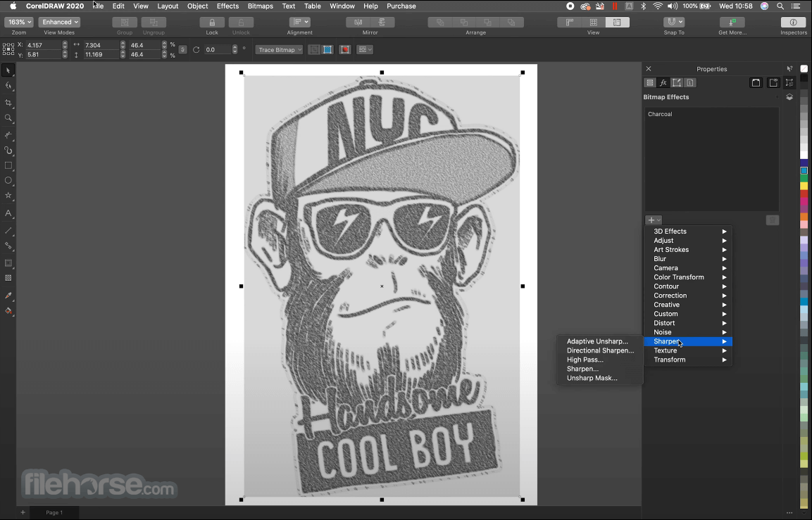This screenshot has height=520, width=812.
Task: Click the red bitmap color mask icon
Action: (345, 50)
